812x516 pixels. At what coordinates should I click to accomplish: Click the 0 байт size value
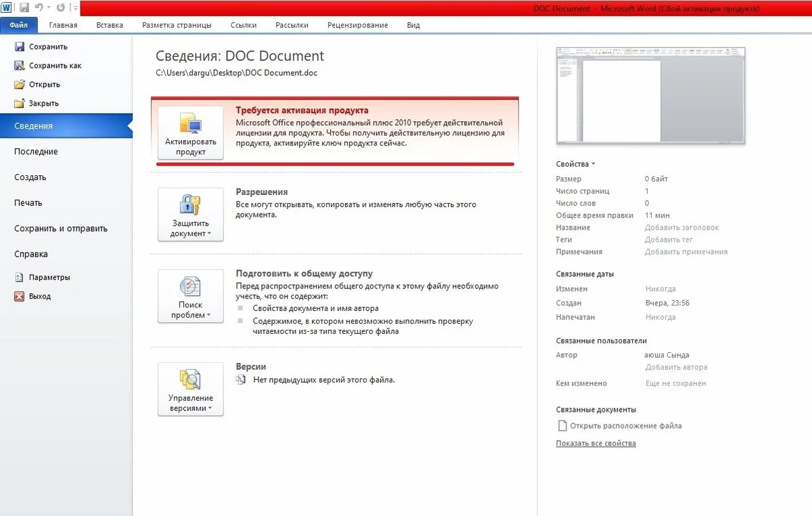[x=656, y=179]
